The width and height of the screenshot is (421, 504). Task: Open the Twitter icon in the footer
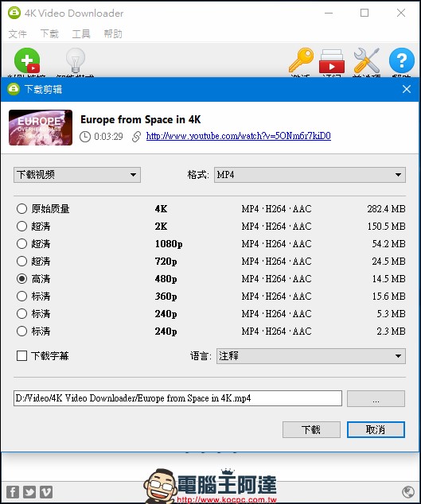pyautogui.click(x=29, y=492)
